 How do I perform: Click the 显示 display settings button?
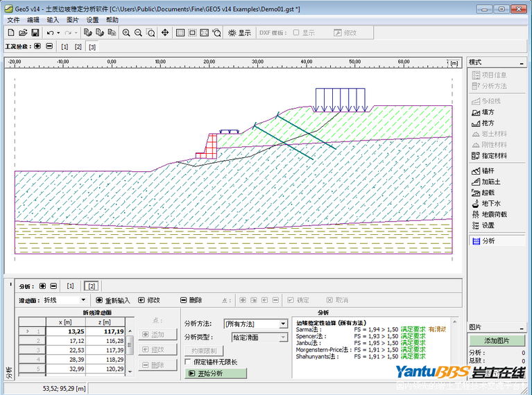pyautogui.click(x=239, y=33)
